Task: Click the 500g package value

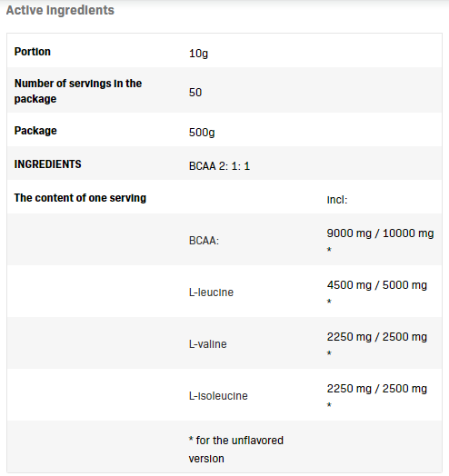Action: coord(202,133)
